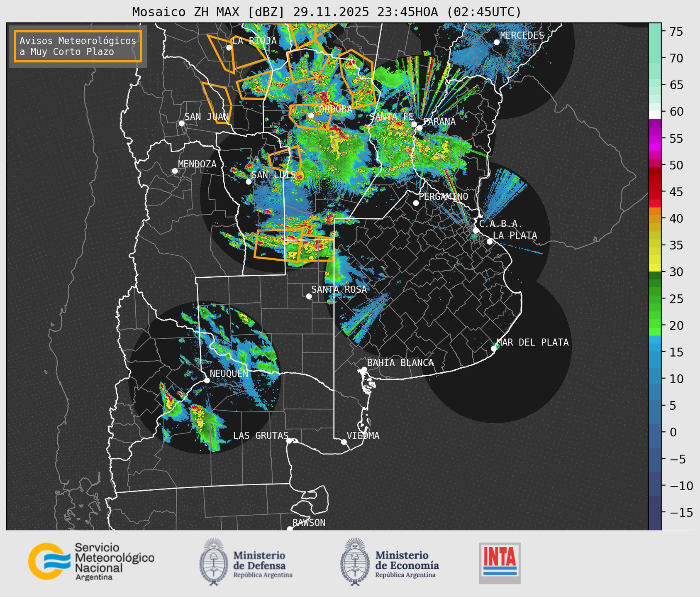Click the LAS GRUTAS city label

[261, 436]
